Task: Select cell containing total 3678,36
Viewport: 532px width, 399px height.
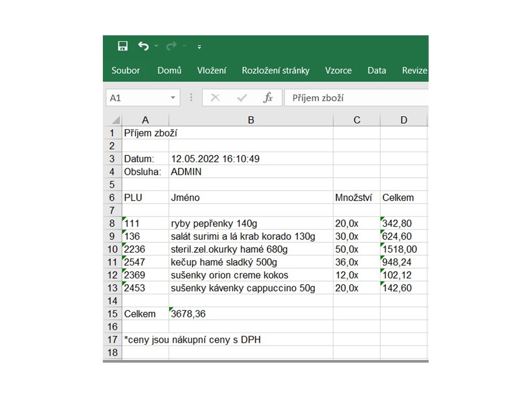Action: (250, 314)
